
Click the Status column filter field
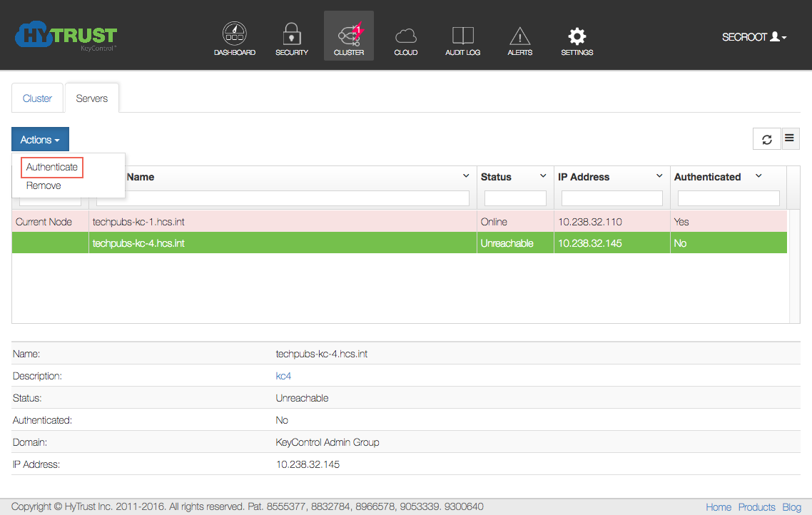point(515,198)
